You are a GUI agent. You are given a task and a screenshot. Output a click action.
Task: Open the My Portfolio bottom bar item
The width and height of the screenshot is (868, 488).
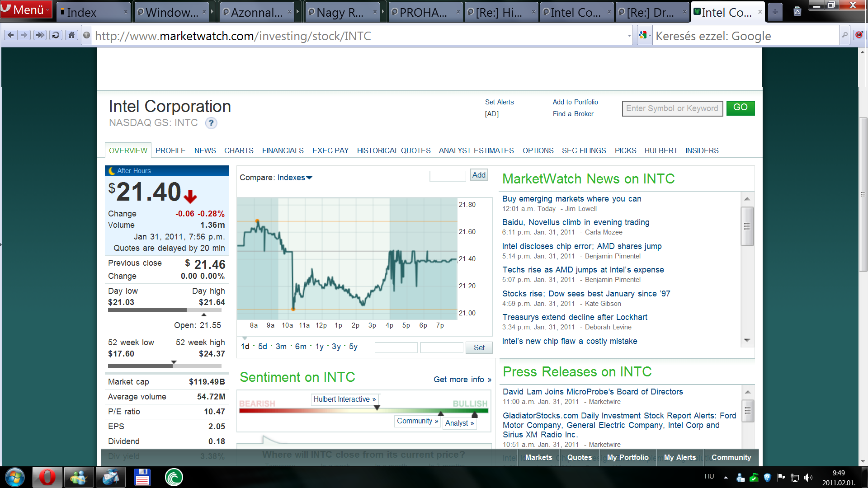(627, 458)
